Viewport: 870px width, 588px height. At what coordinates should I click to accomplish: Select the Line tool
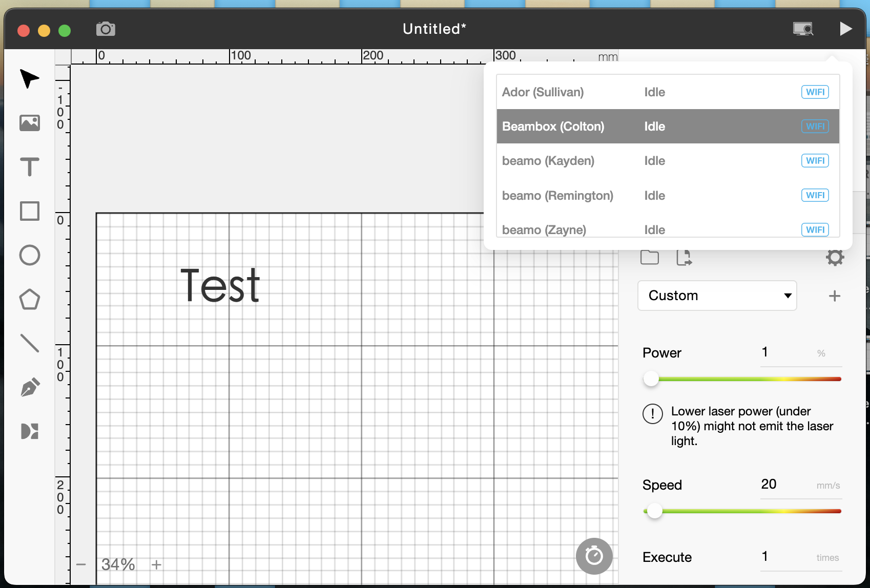point(29,343)
